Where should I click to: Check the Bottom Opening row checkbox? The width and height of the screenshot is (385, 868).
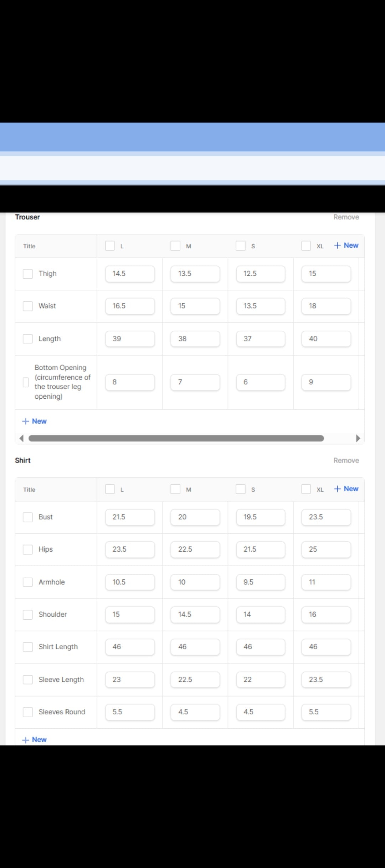pos(26,382)
